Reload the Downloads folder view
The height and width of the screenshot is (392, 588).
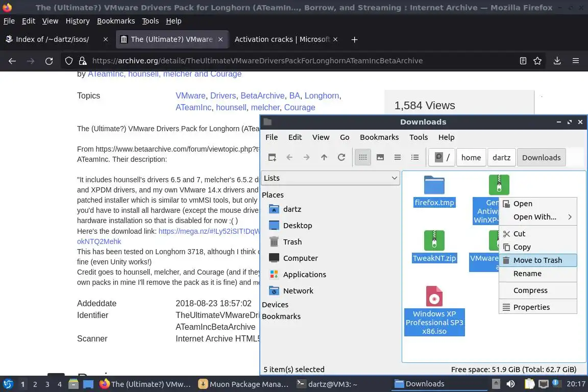point(341,158)
